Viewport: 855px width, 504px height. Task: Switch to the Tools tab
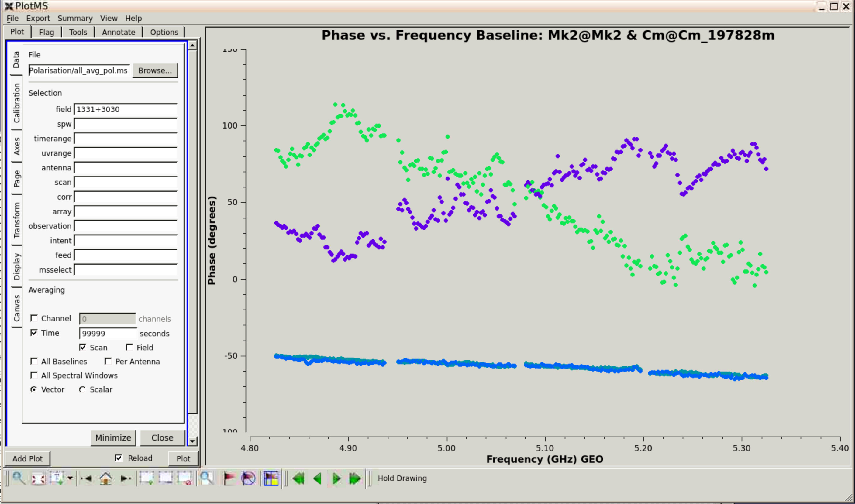point(78,32)
